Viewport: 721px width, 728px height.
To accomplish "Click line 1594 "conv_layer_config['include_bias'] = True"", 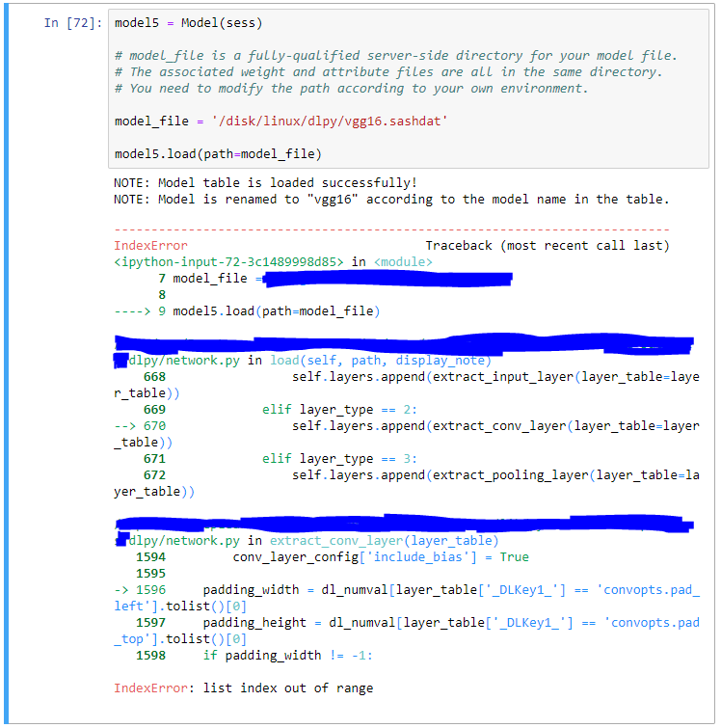I will tap(333, 556).
